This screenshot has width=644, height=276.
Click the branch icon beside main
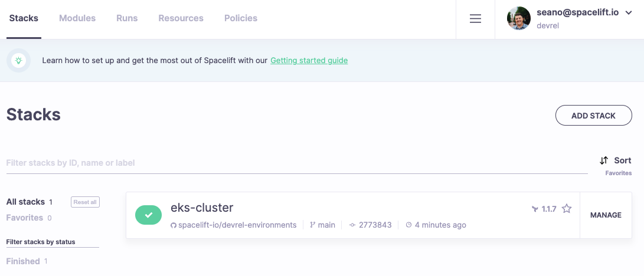(312, 225)
